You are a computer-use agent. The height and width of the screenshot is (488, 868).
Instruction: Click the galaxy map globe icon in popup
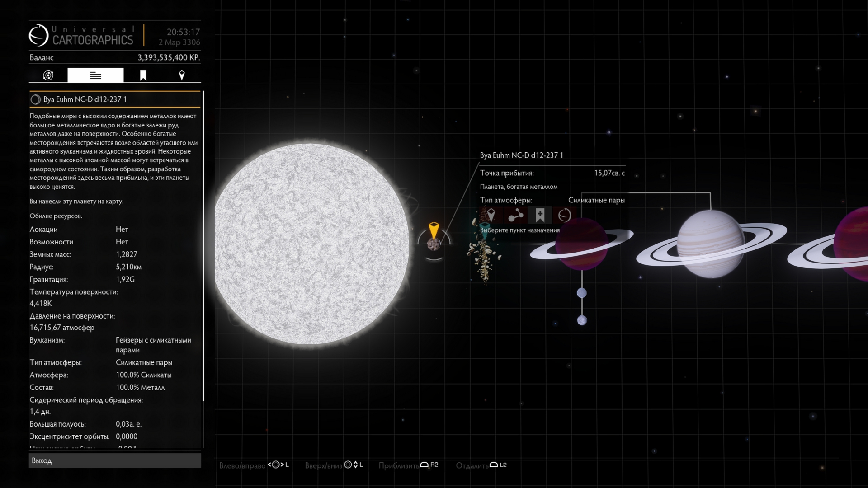point(564,215)
